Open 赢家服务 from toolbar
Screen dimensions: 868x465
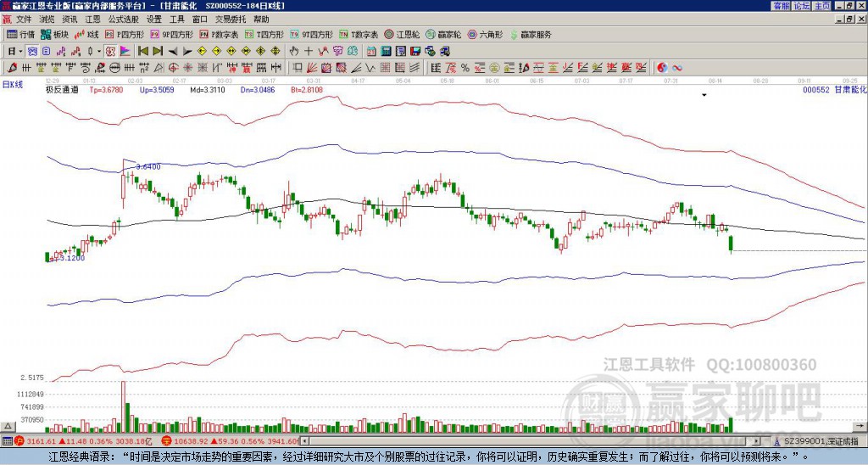tap(531, 34)
